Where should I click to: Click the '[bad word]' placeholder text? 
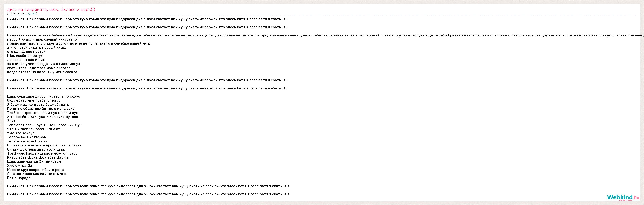tap(17, 154)
